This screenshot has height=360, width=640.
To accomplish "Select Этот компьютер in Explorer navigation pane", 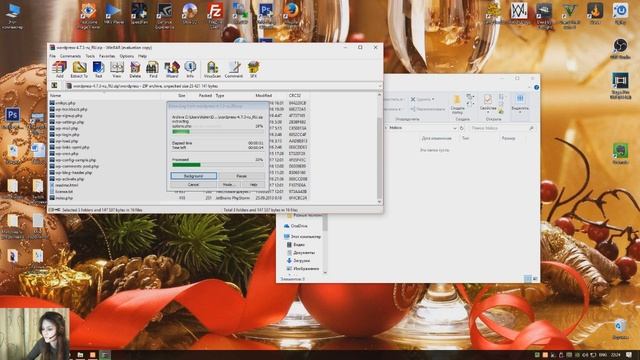I will (302, 236).
